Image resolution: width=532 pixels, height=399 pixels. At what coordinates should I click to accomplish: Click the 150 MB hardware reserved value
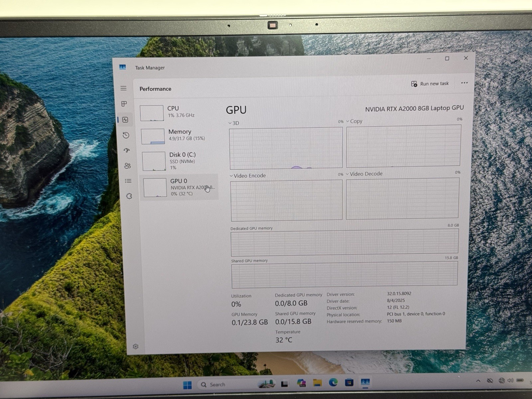pos(394,321)
